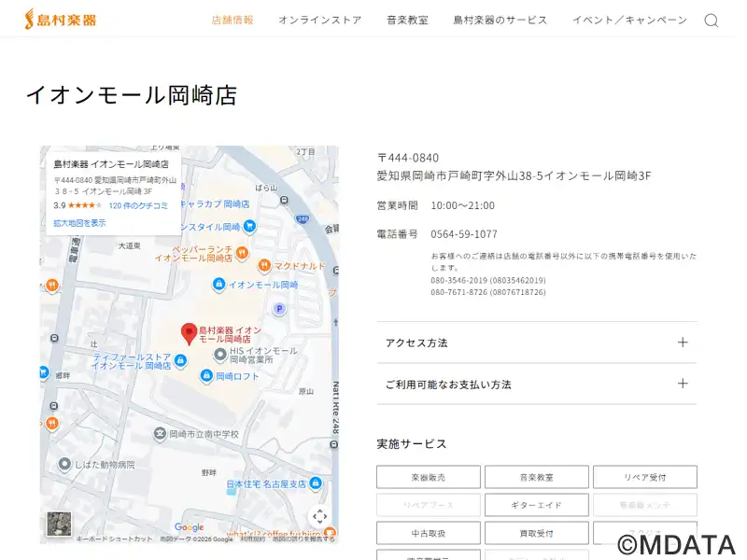Expand the ご利用可能なお支払い方法 section

click(x=536, y=384)
